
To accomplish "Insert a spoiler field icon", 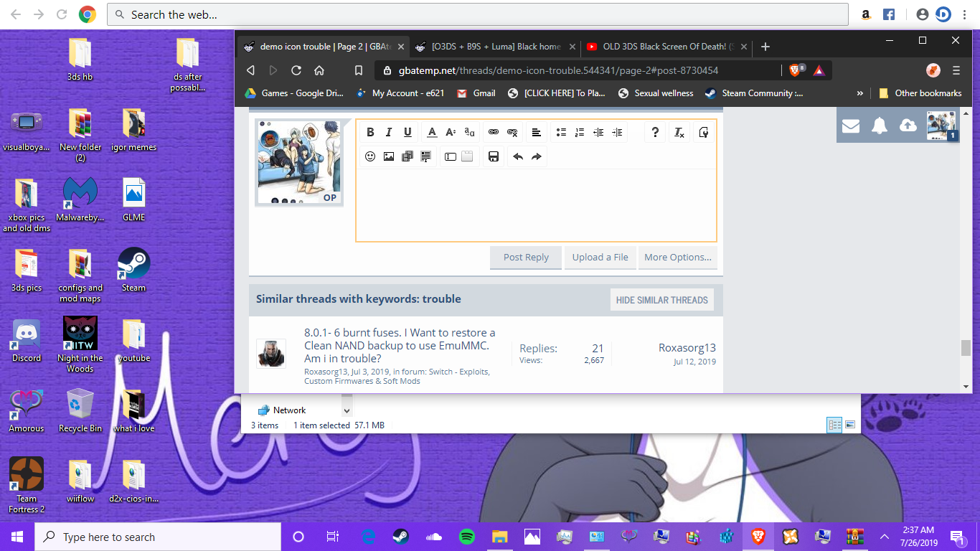I will (x=451, y=156).
